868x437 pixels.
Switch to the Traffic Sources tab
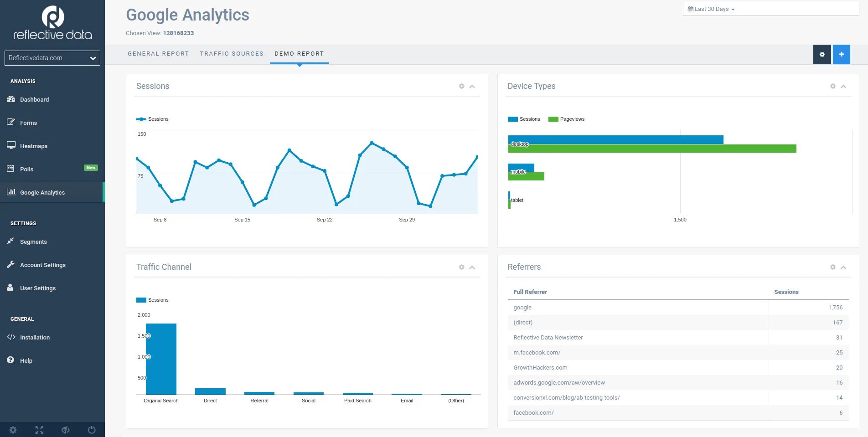(232, 54)
